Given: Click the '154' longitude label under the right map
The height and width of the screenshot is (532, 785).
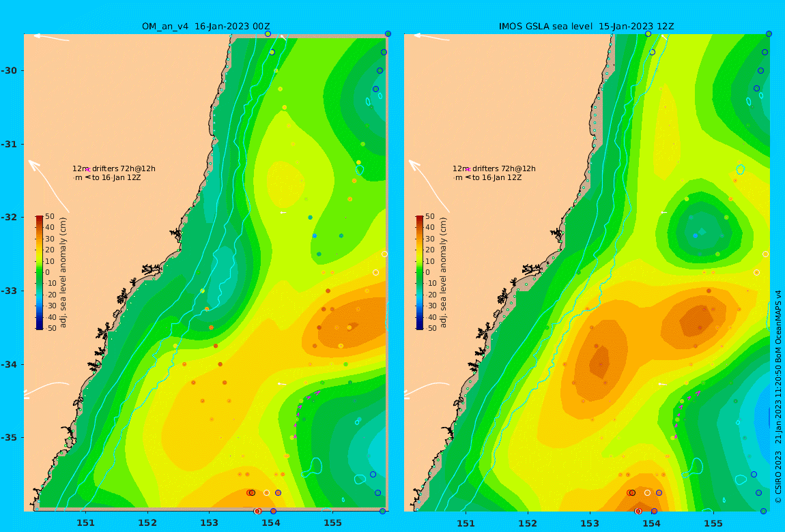Looking at the screenshot, I should click(x=651, y=523).
